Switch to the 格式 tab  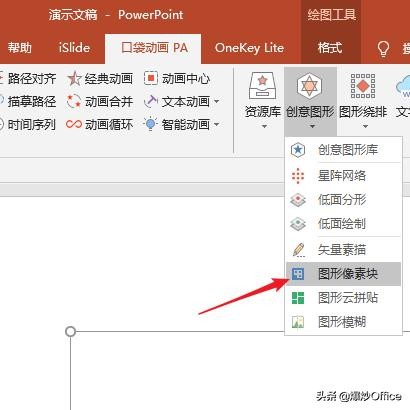[330, 48]
